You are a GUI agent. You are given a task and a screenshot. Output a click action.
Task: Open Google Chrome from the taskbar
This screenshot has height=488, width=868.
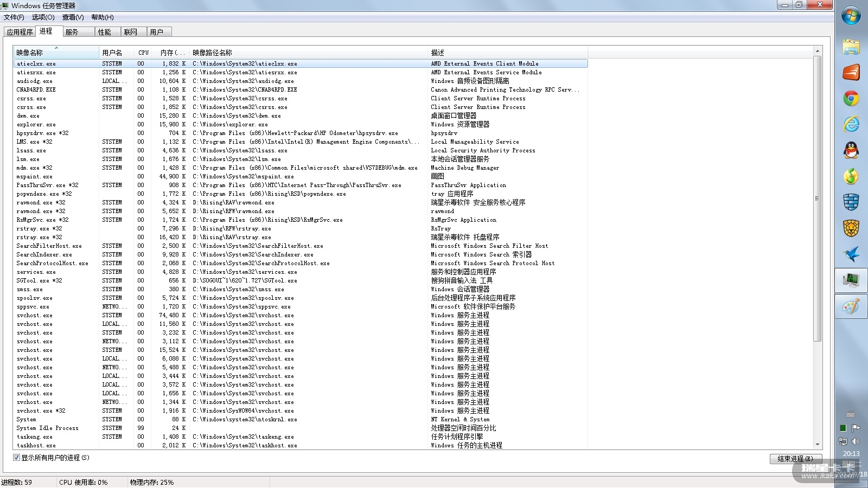(x=851, y=98)
